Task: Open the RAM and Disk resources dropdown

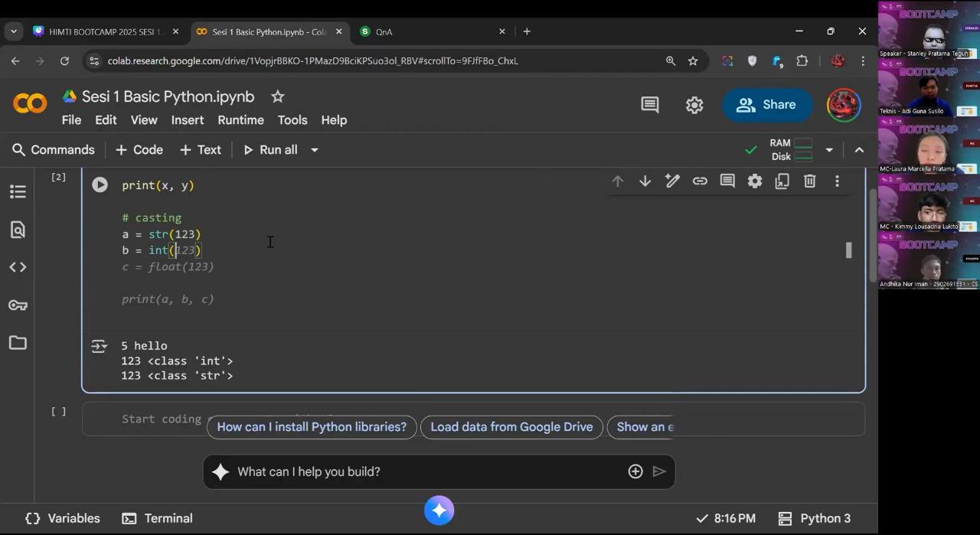Action: coord(829,150)
